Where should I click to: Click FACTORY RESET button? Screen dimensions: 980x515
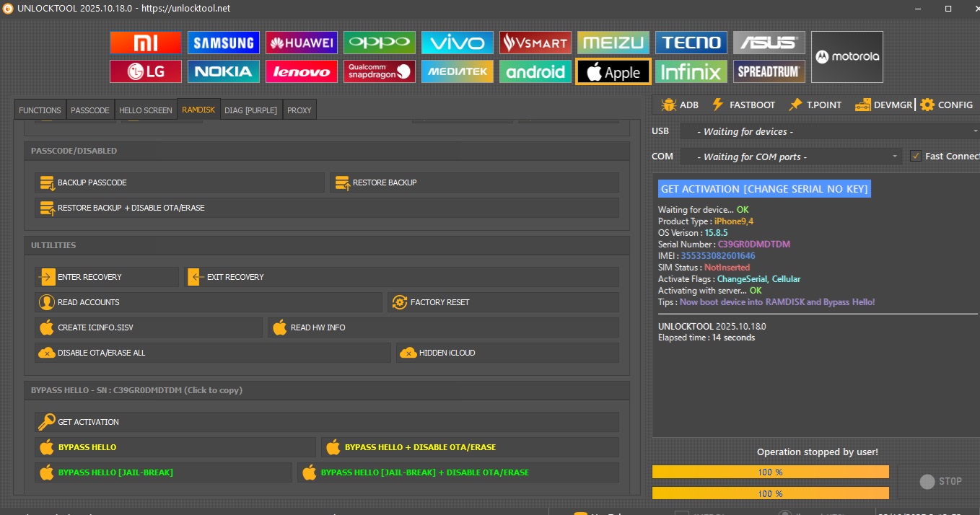coord(503,302)
